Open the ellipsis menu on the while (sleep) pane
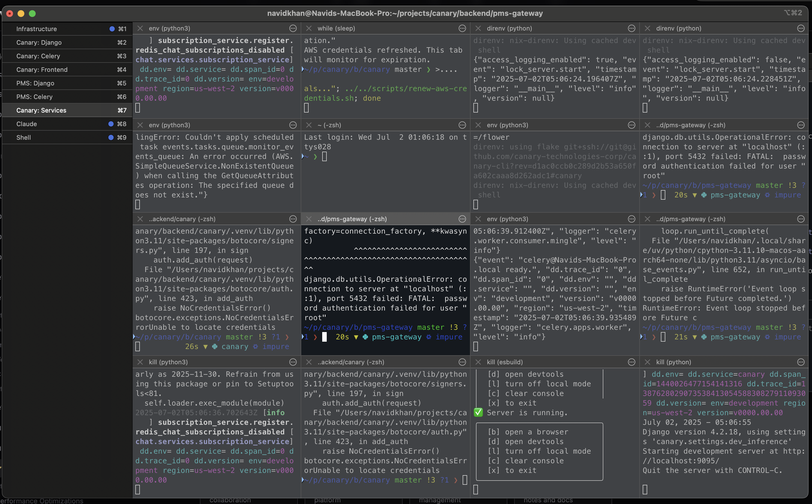Screen dimensions: 812x504 (x=462, y=28)
